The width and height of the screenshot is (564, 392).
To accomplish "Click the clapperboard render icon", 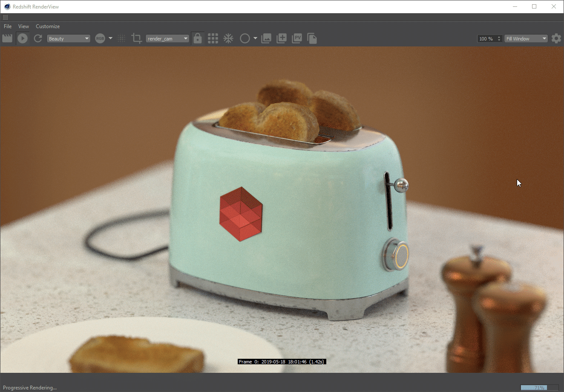I will (x=7, y=38).
